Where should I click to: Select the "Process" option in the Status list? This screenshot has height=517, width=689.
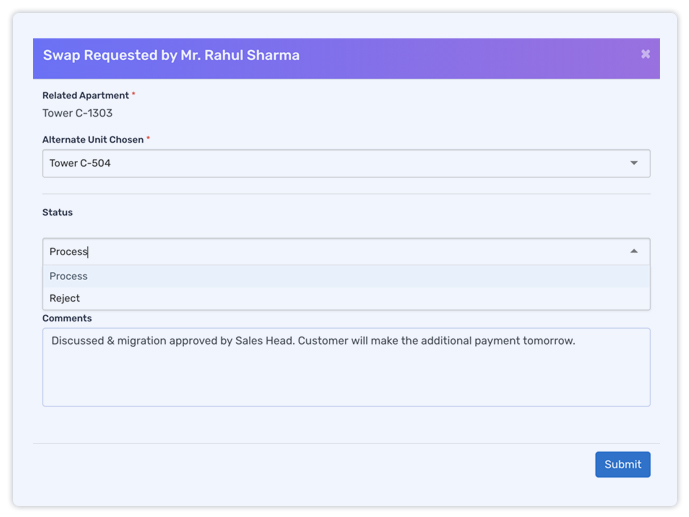[346, 276]
